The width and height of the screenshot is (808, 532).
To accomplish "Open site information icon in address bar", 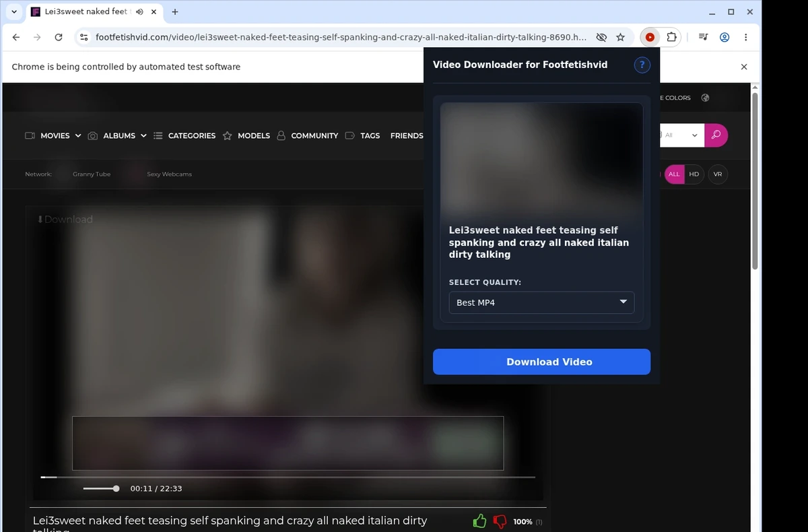I will [x=83, y=38].
